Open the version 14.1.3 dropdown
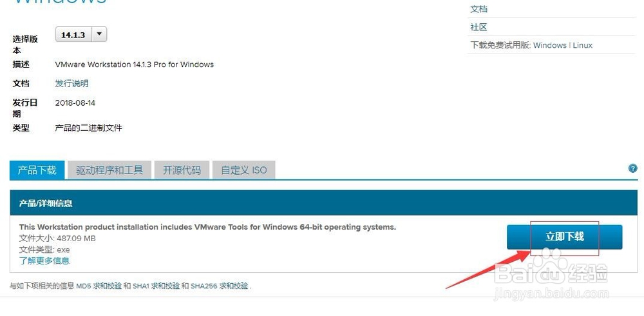The height and width of the screenshot is (316, 644). coord(81,35)
